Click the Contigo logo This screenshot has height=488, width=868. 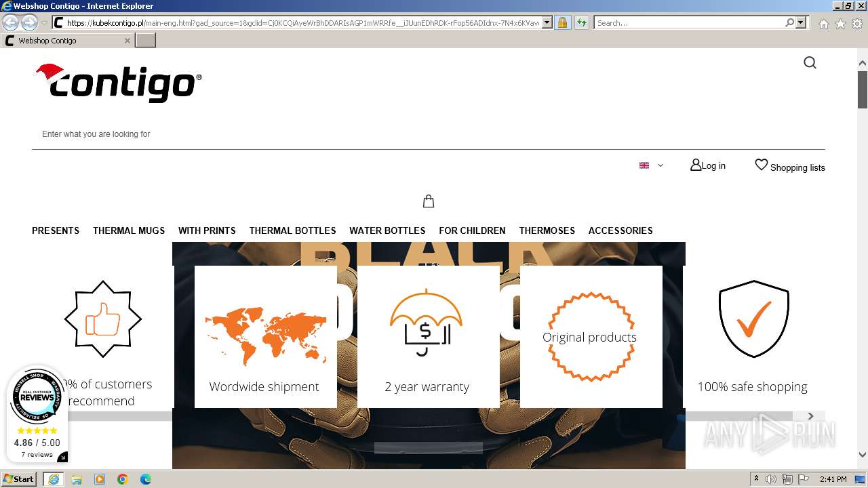pyautogui.click(x=119, y=83)
